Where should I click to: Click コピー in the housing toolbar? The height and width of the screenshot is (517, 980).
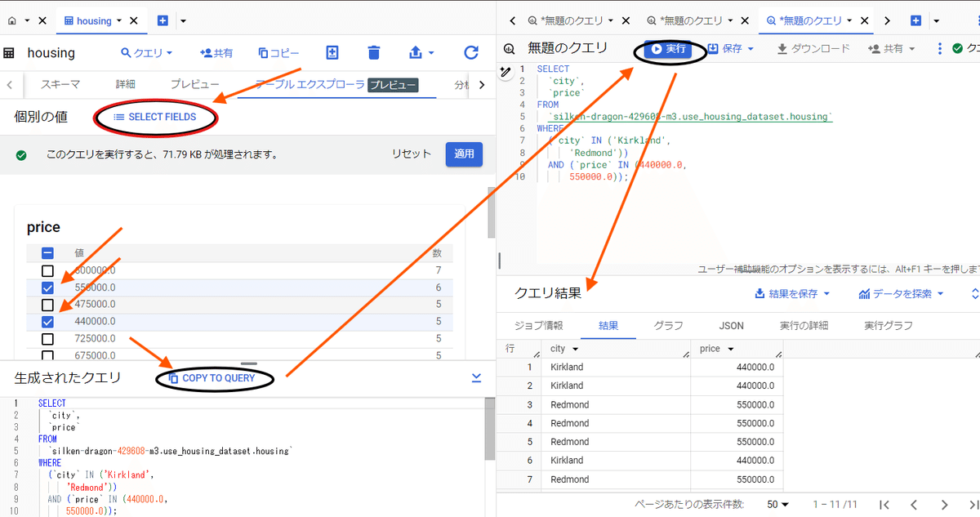click(278, 53)
